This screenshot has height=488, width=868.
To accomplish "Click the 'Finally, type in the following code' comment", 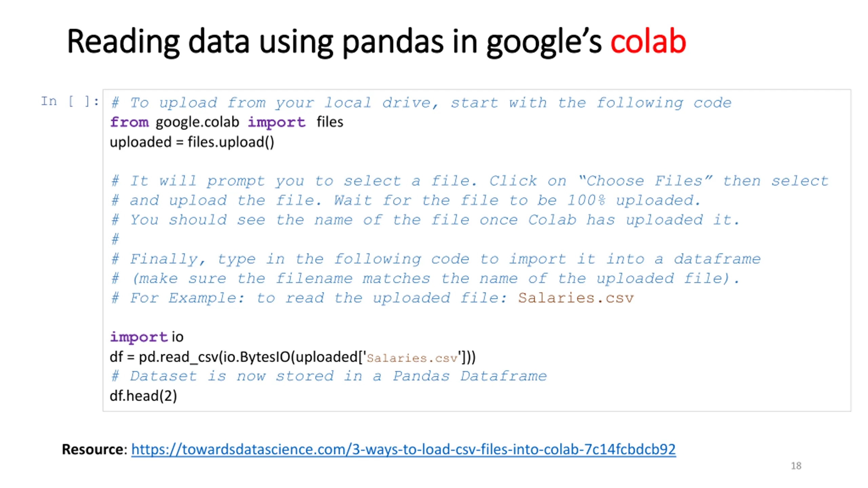I will pyautogui.click(x=436, y=259).
